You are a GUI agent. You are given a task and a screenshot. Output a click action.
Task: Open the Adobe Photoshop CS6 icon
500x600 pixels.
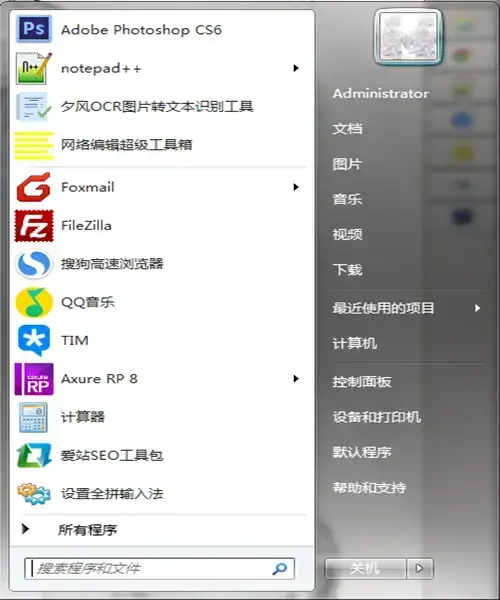point(34,29)
